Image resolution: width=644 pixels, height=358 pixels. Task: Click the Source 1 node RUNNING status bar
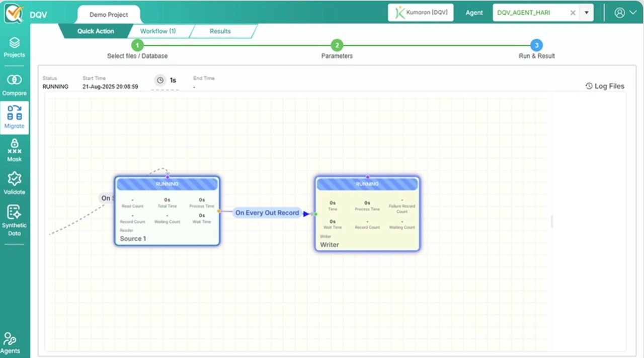(x=167, y=184)
